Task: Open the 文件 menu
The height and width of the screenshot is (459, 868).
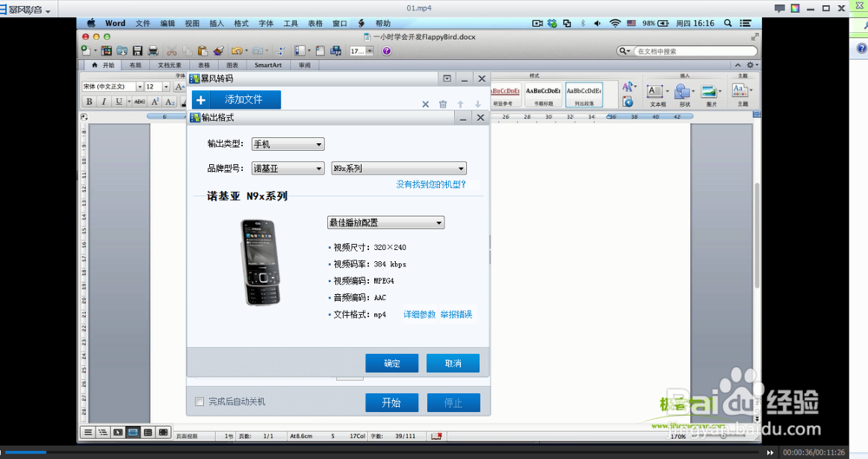Action: 143,23
